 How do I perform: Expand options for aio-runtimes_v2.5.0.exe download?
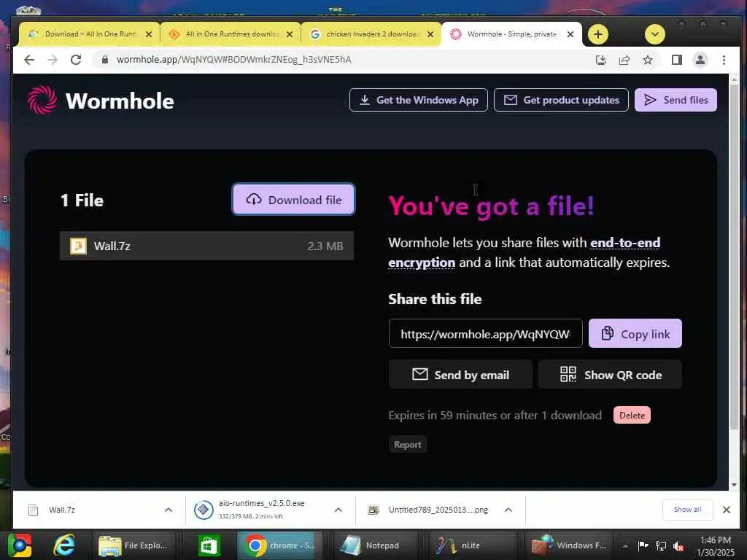coord(338,510)
